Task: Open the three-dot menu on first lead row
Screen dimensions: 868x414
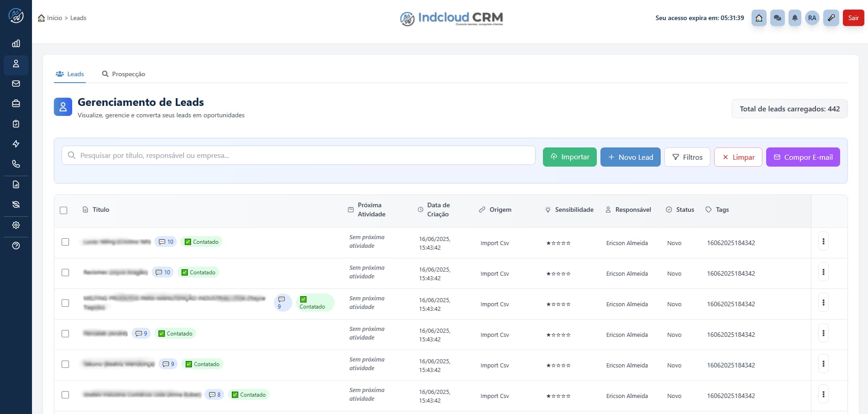Action: [823, 241]
